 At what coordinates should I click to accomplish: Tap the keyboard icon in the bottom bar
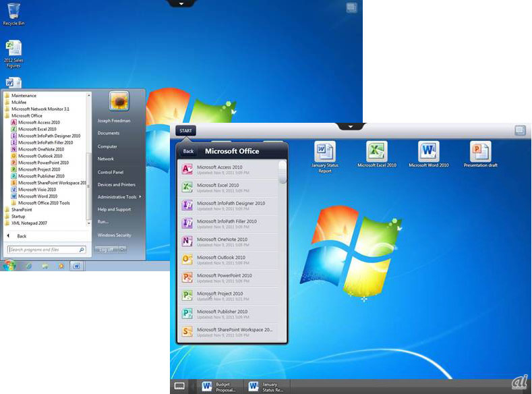(179, 386)
